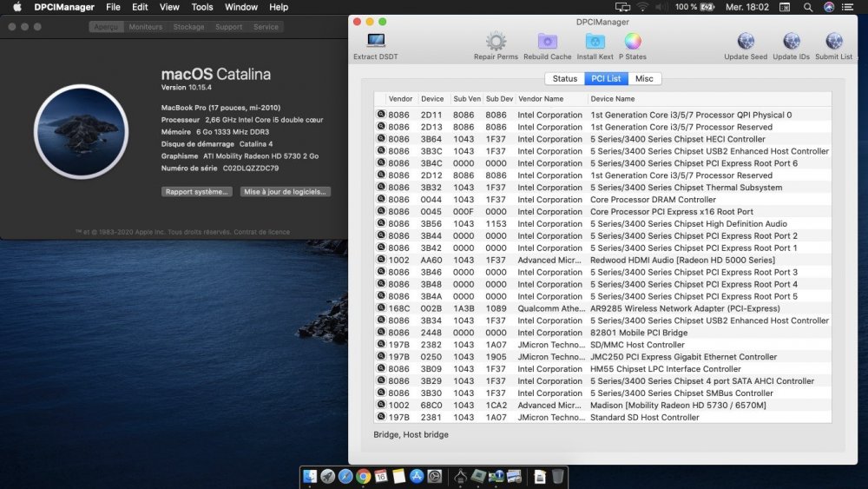Click the lookup icon on the Core Processor DRAM Controller row

tap(381, 199)
